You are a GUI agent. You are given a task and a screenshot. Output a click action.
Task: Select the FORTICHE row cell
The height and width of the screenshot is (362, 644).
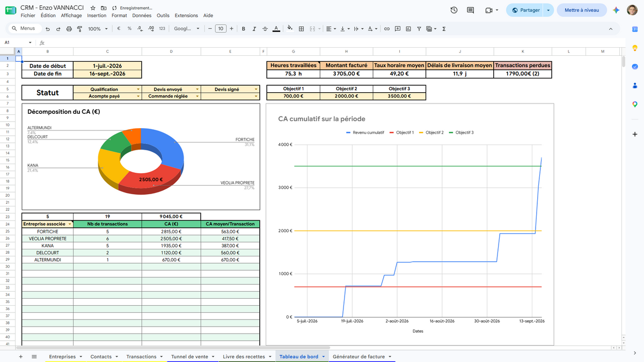pyautogui.click(x=47, y=232)
